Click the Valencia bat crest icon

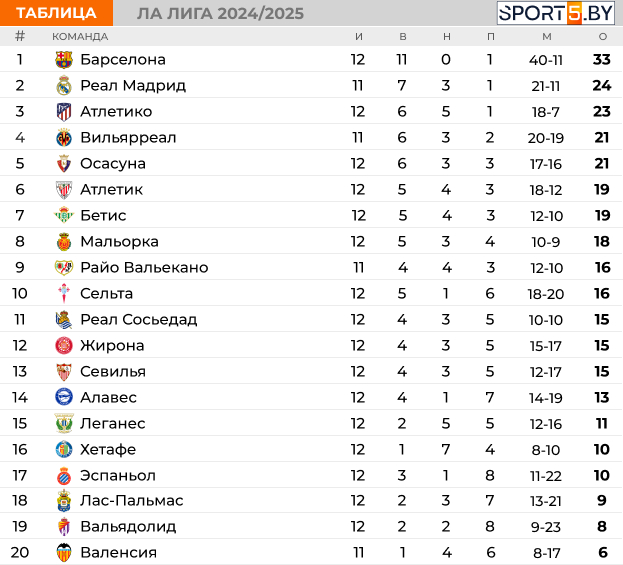point(64,553)
